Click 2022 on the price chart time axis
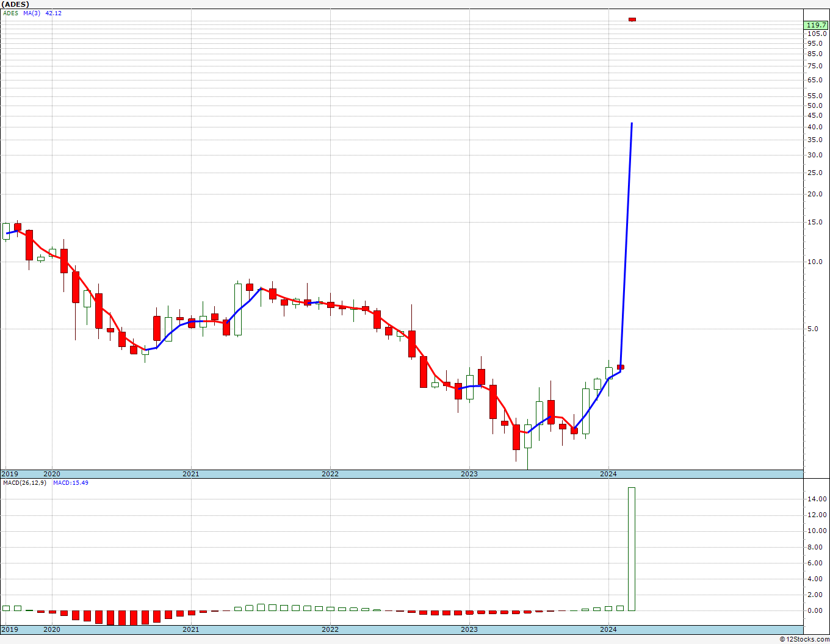830x644 pixels. [330, 474]
